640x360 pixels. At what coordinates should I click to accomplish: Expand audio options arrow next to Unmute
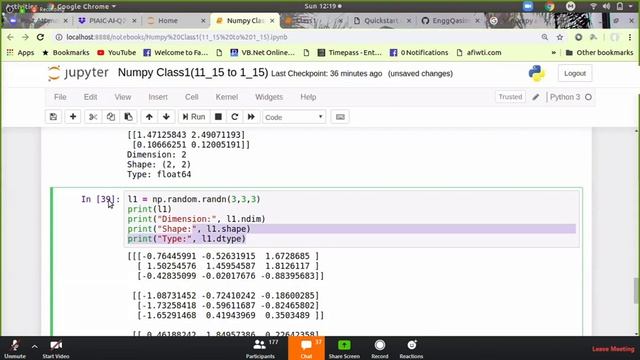35,347
